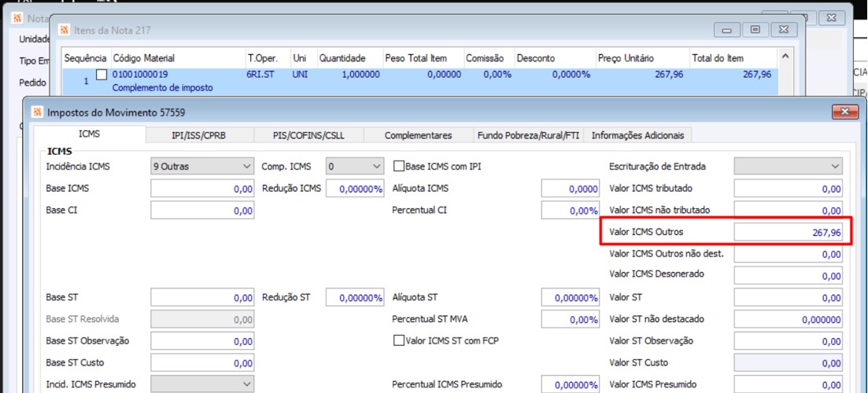Click the Percentual ST MVA field
The image size is (868, 393).
click(x=571, y=319)
